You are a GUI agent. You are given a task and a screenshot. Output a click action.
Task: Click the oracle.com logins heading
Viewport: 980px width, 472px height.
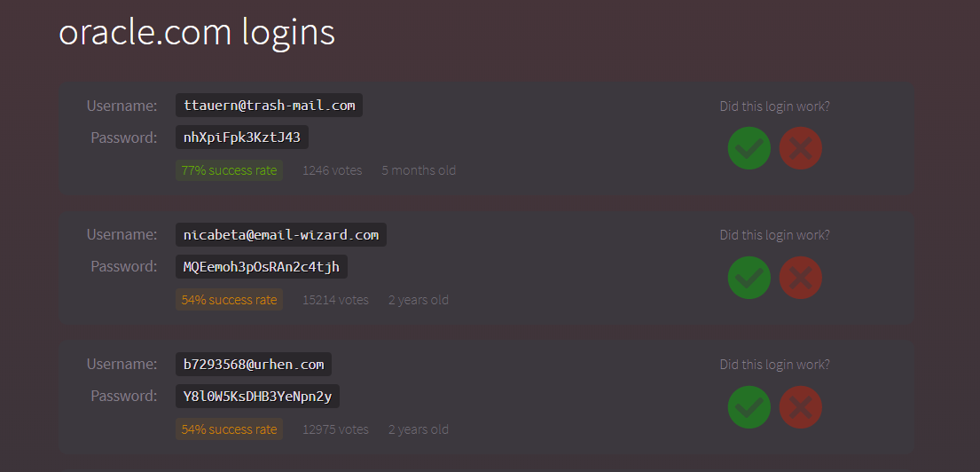pyautogui.click(x=197, y=33)
